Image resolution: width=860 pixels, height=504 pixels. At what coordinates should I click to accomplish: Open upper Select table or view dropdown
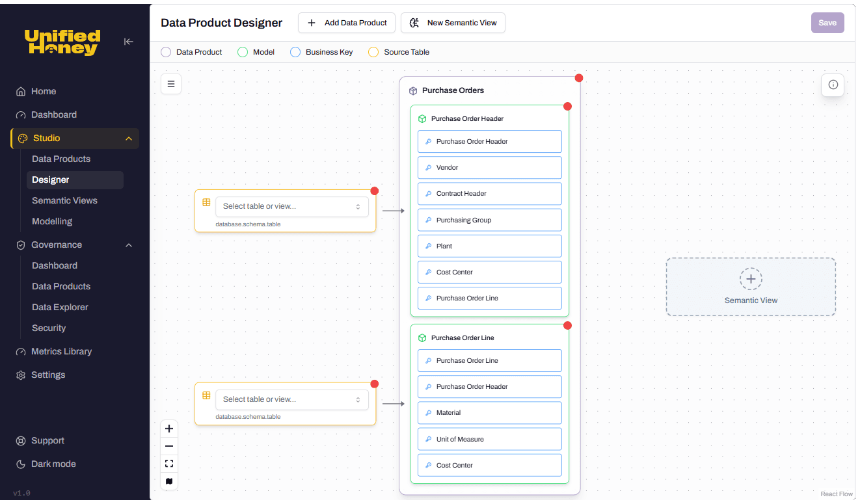(292, 206)
